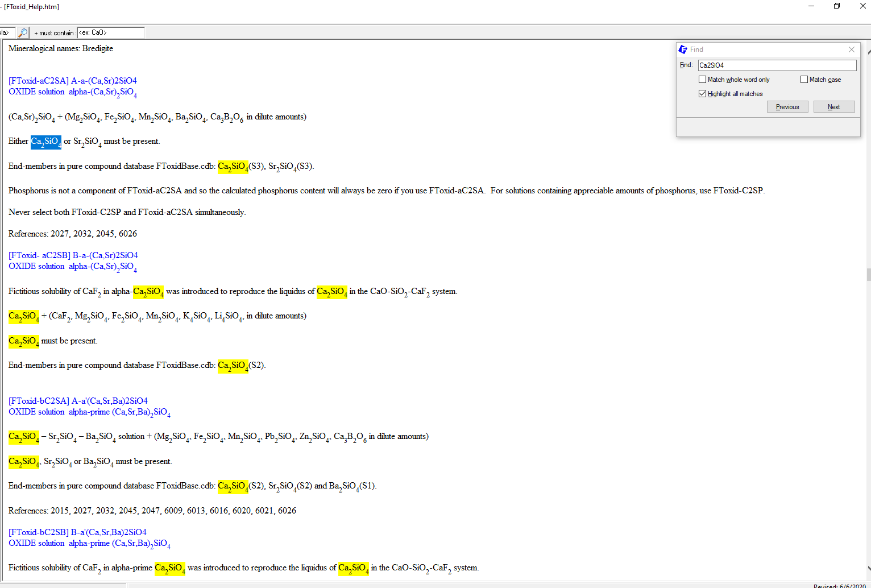The image size is (871, 588).
Task: Click the Next button in Find
Action: [x=834, y=107]
